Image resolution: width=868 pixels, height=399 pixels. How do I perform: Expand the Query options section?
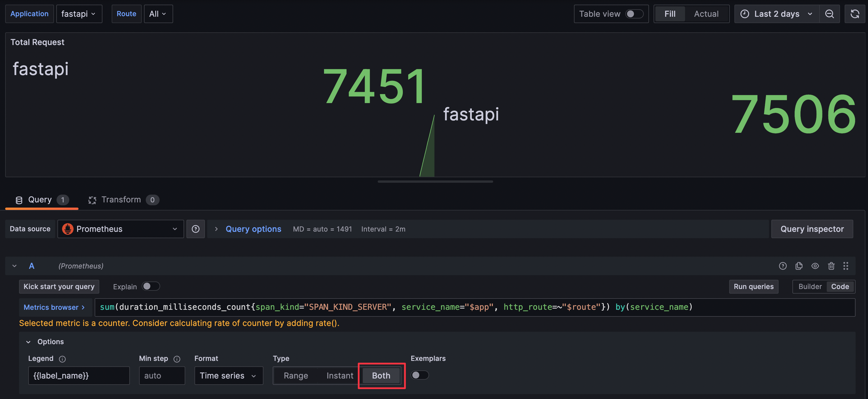pyautogui.click(x=253, y=229)
